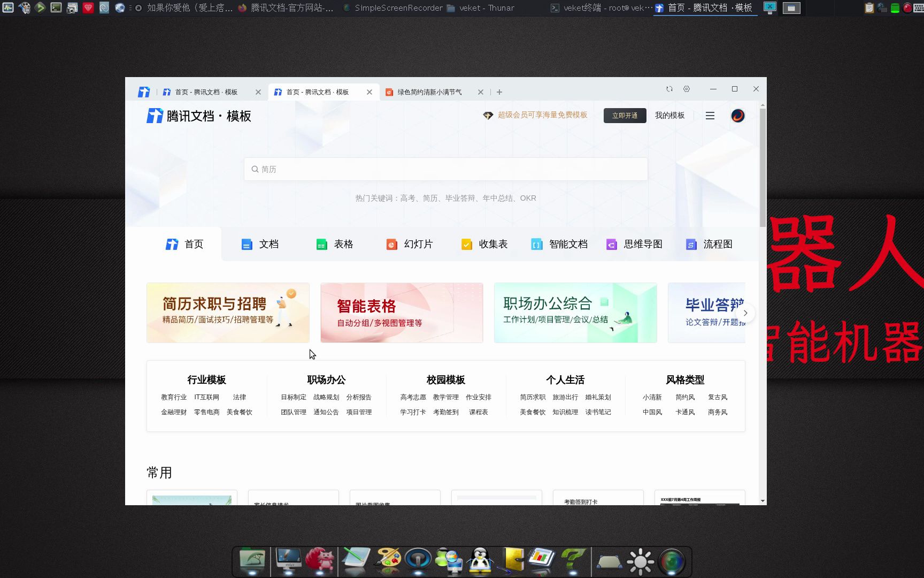Open the hamburger menu in the page header
The width and height of the screenshot is (924, 578).
tap(710, 116)
